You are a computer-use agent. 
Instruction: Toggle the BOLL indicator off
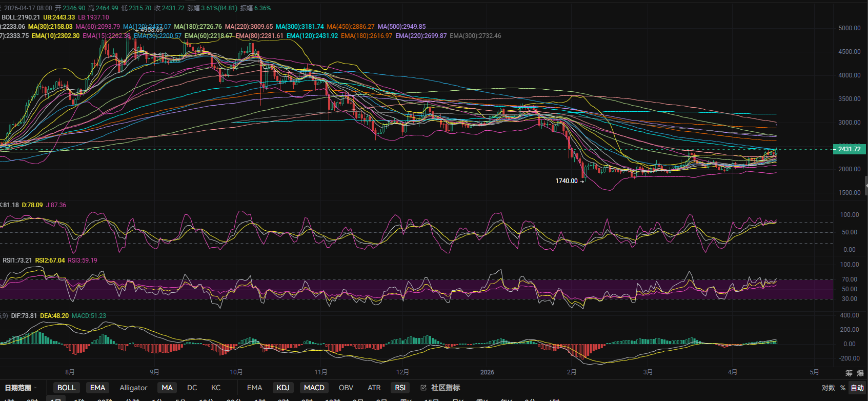tap(66, 388)
